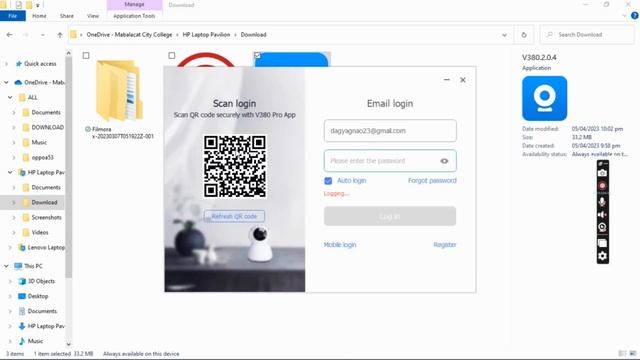The width and height of the screenshot is (640, 360).
Task: Open Explorer help question mark icon
Action: coord(634,16)
